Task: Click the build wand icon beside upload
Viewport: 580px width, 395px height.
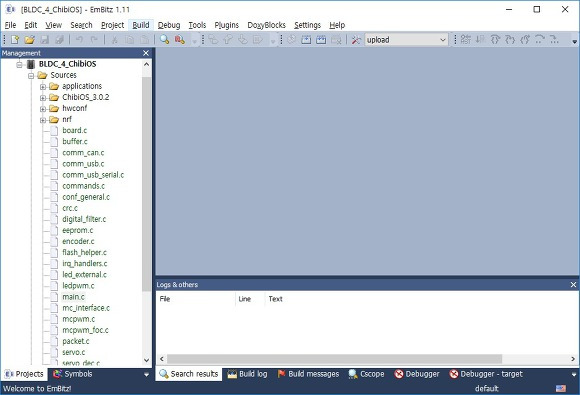Action: [356, 40]
